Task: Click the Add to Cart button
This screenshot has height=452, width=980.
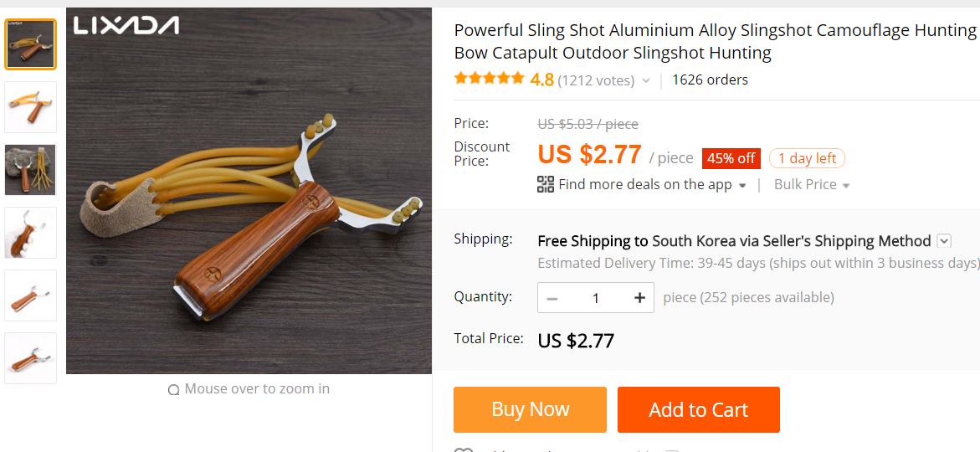Action: (x=699, y=409)
